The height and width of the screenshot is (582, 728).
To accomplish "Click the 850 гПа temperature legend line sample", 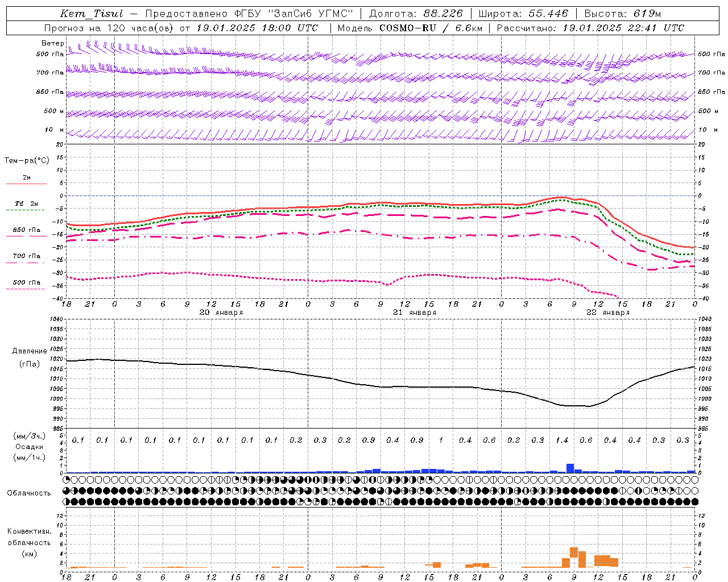I will pos(26,236).
